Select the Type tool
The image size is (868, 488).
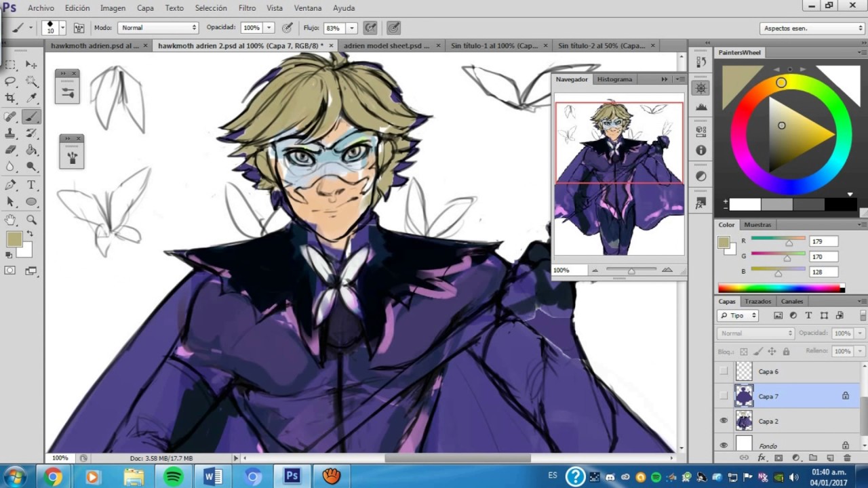(31, 185)
